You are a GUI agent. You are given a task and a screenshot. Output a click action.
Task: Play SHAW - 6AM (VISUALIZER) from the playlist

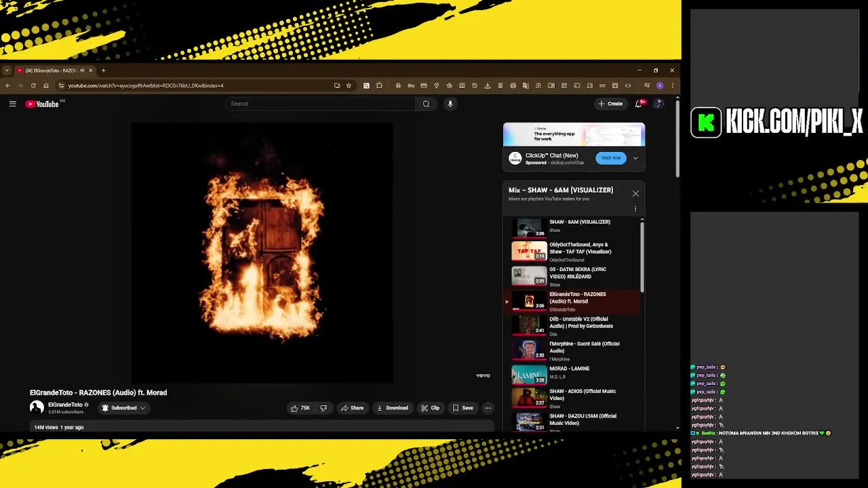click(573, 226)
